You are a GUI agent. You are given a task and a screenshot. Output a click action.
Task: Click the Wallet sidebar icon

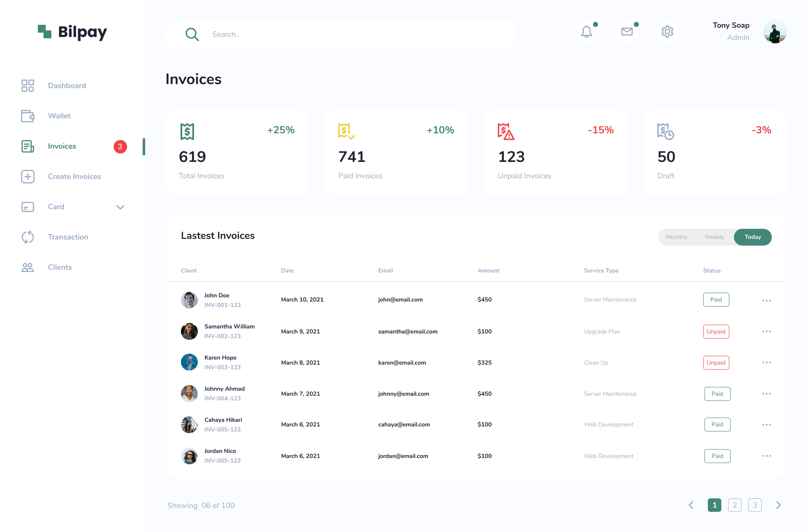[28, 116]
